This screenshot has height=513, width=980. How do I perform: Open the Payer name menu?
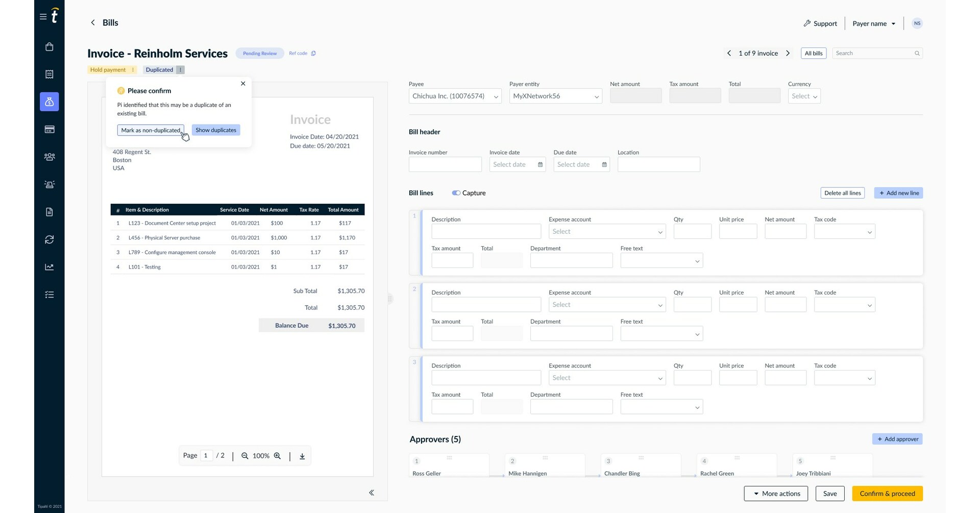pos(874,23)
